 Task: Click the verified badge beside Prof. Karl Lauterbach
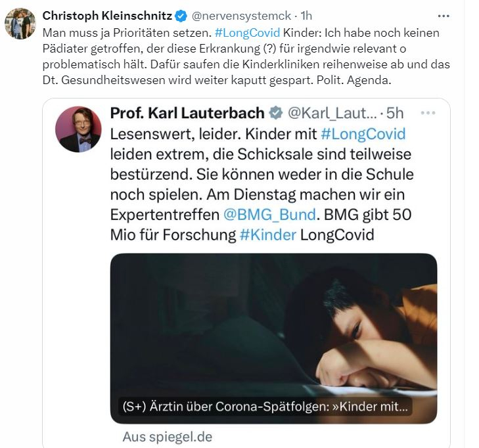click(277, 112)
